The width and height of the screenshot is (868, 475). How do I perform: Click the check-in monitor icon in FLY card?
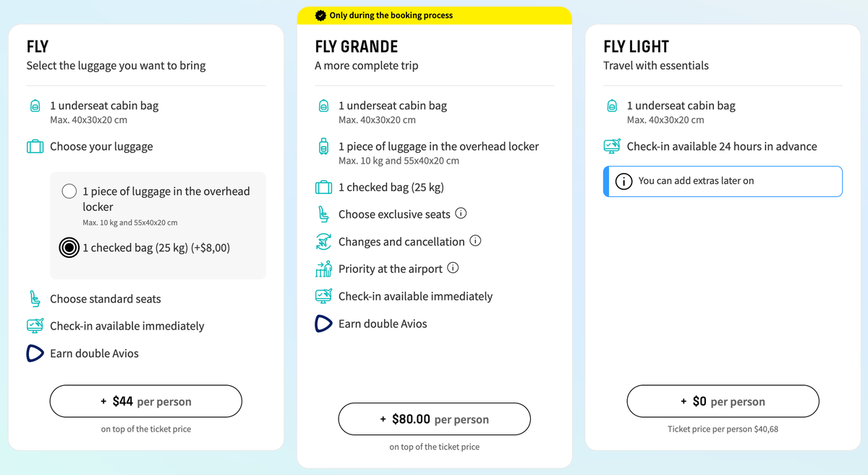tap(34, 326)
